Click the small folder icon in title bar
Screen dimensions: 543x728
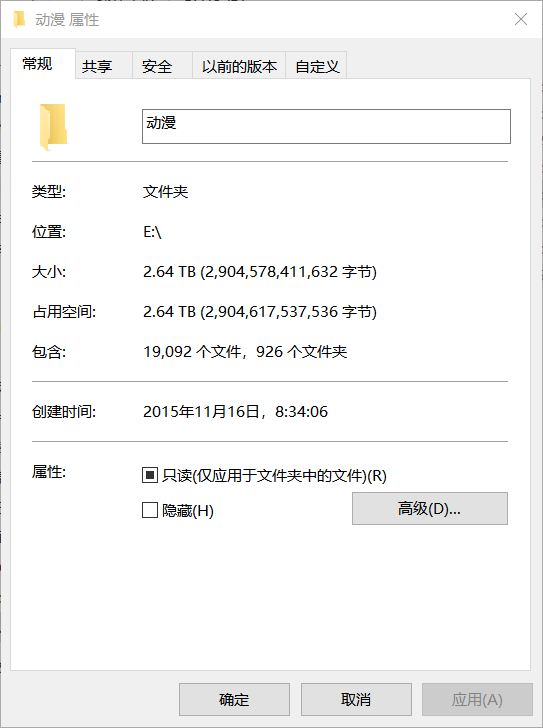[19, 20]
